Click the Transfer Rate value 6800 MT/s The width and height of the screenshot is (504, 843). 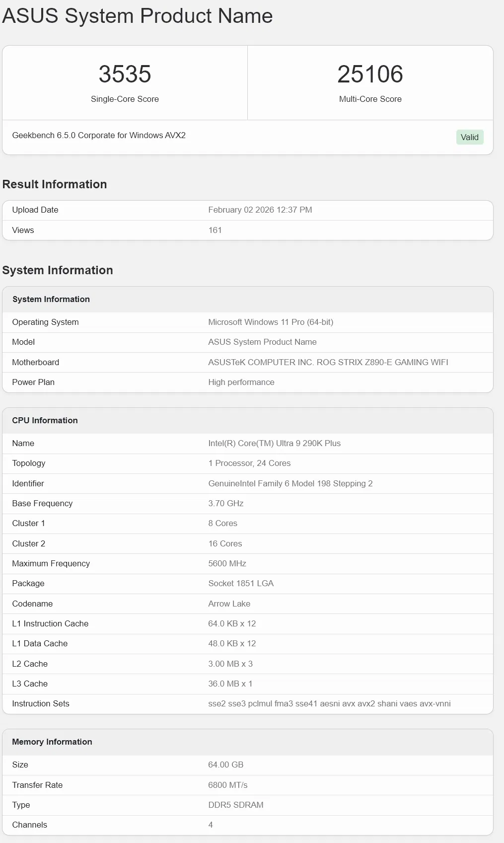coord(227,785)
